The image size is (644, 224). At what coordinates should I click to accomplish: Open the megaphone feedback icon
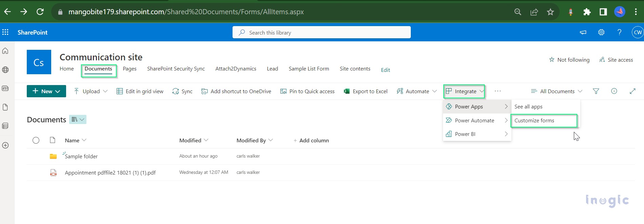coord(583,32)
